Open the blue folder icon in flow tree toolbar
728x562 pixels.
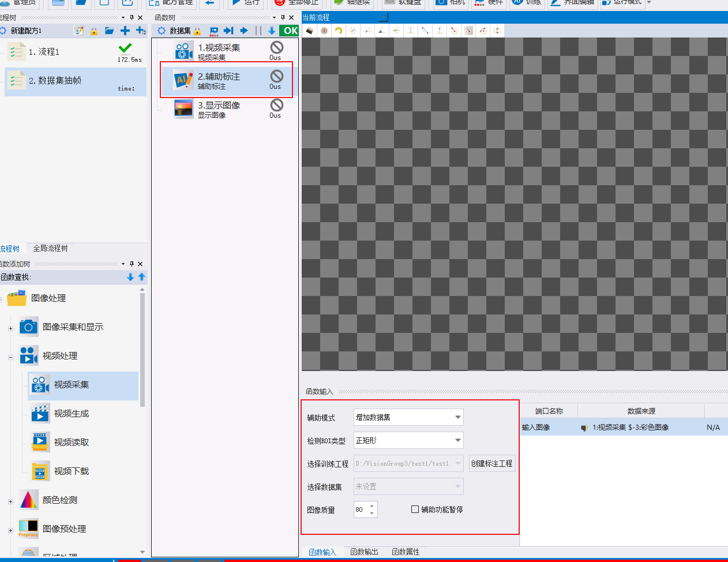click(109, 31)
